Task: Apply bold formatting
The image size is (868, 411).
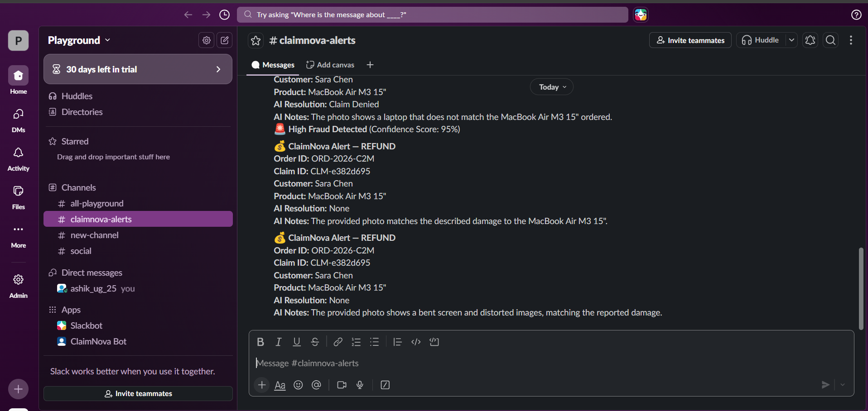Action: coord(260,342)
